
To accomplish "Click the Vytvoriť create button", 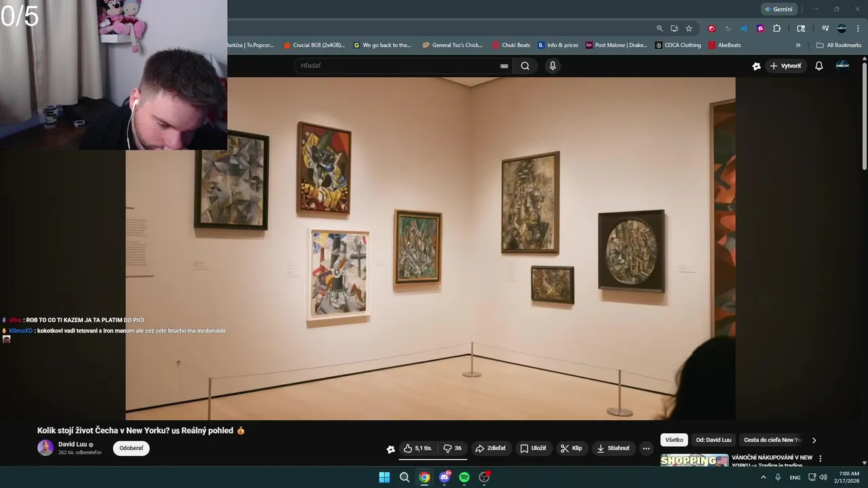I will point(785,66).
